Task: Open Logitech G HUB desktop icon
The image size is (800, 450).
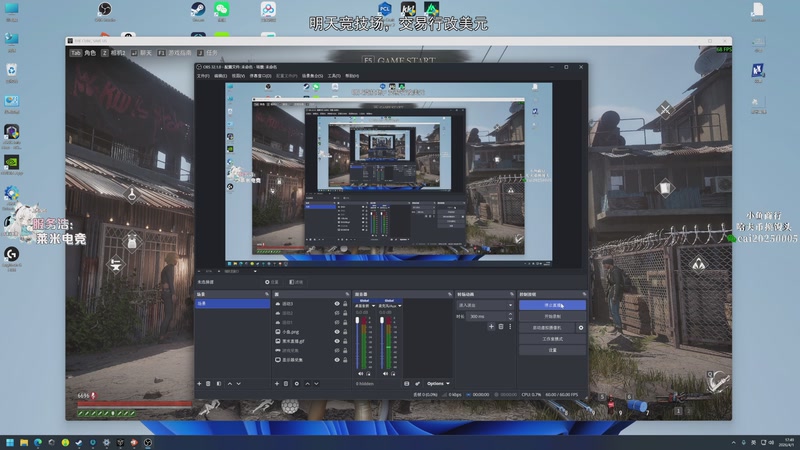Action: (x=11, y=258)
